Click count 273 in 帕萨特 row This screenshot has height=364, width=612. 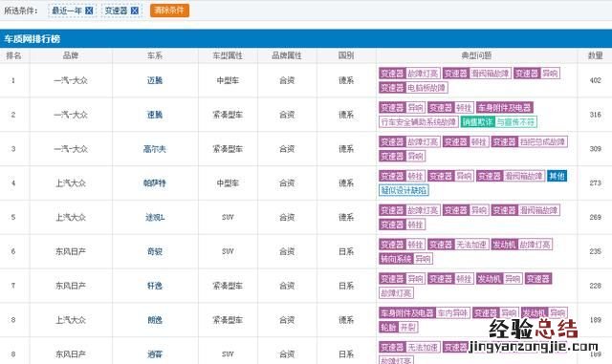pyautogui.click(x=595, y=183)
